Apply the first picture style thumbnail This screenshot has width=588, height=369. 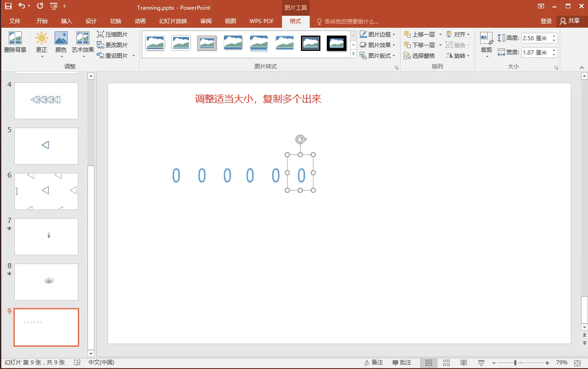155,43
